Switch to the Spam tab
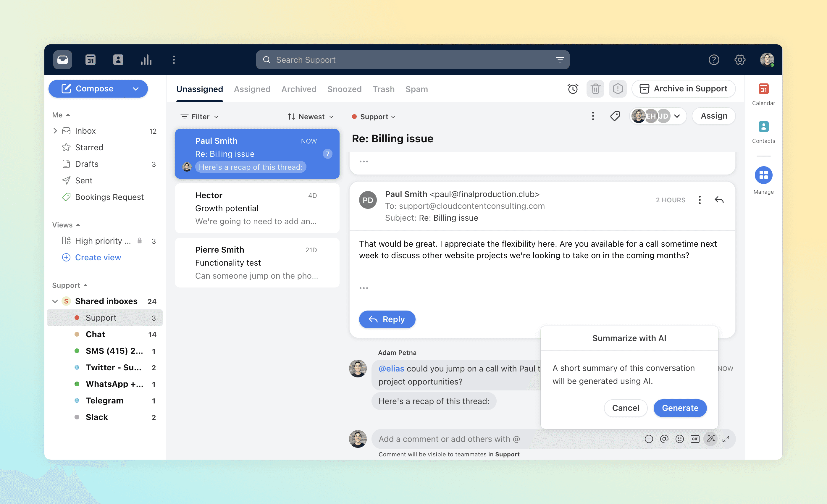The image size is (827, 504). pyautogui.click(x=416, y=89)
